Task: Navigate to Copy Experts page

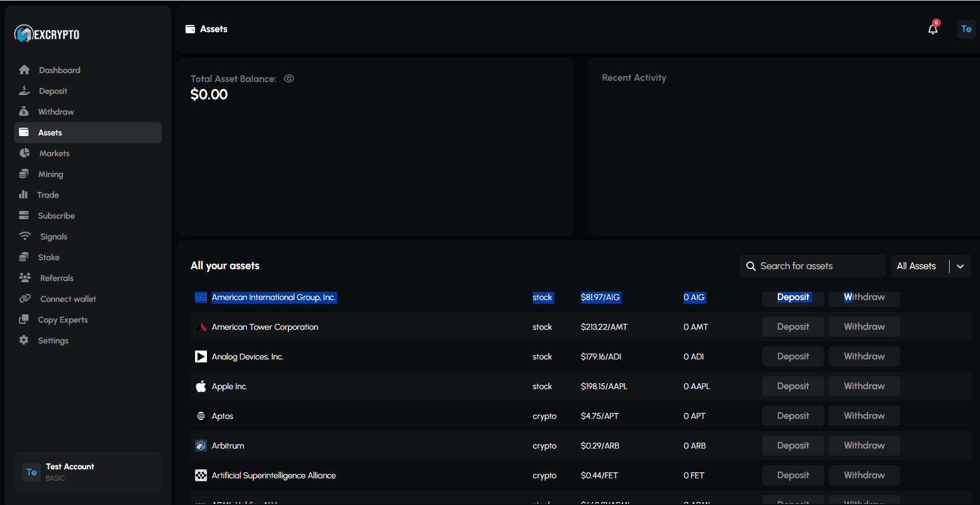Action: pyautogui.click(x=88, y=320)
